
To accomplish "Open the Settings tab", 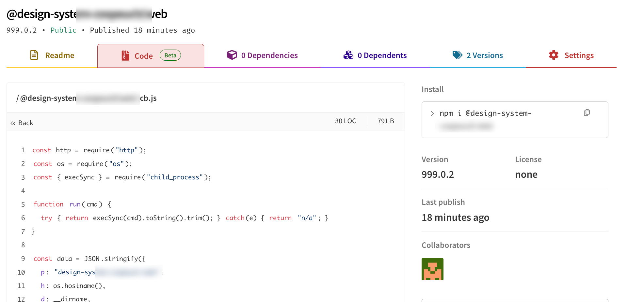I will click(x=571, y=55).
